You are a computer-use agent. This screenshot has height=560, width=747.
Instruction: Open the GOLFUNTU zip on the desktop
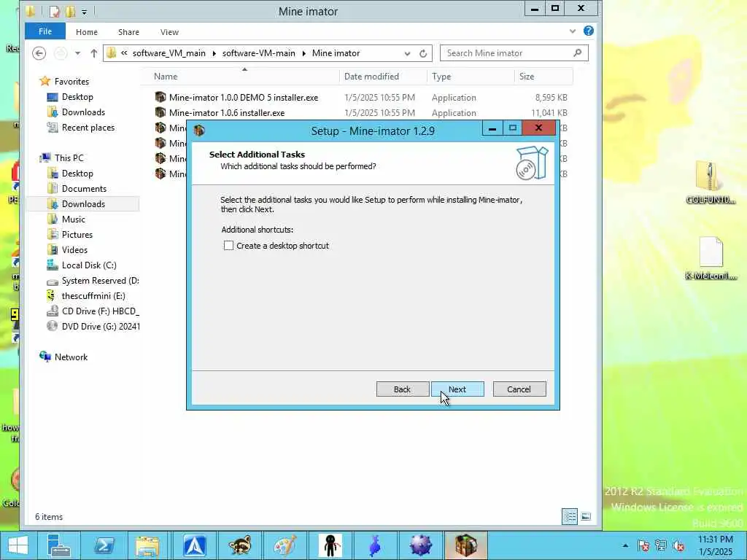[710, 182]
